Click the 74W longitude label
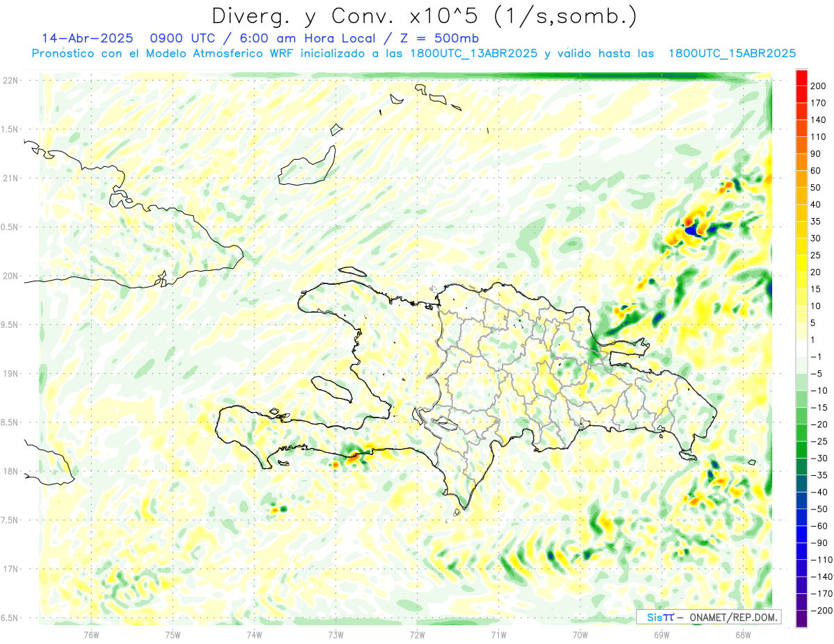This screenshot has height=644, width=834. click(254, 634)
